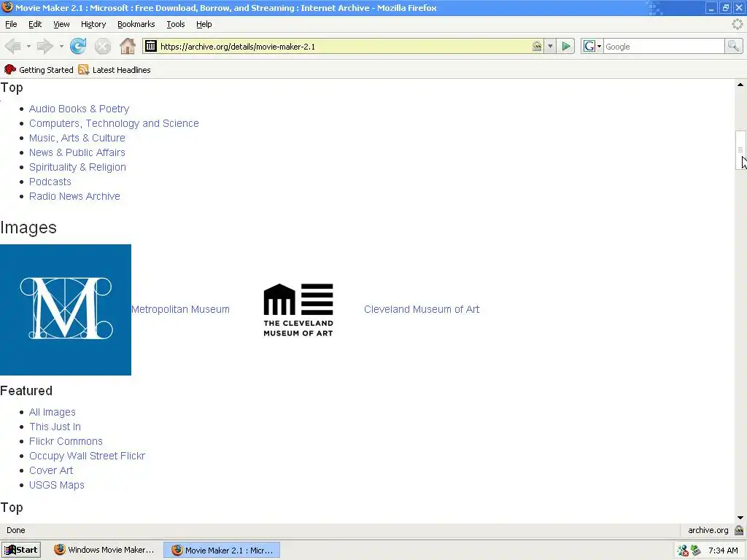This screenshot has height=560, width=747.
Task: Open the Back button history dropdown
Action: click(28, 46)
